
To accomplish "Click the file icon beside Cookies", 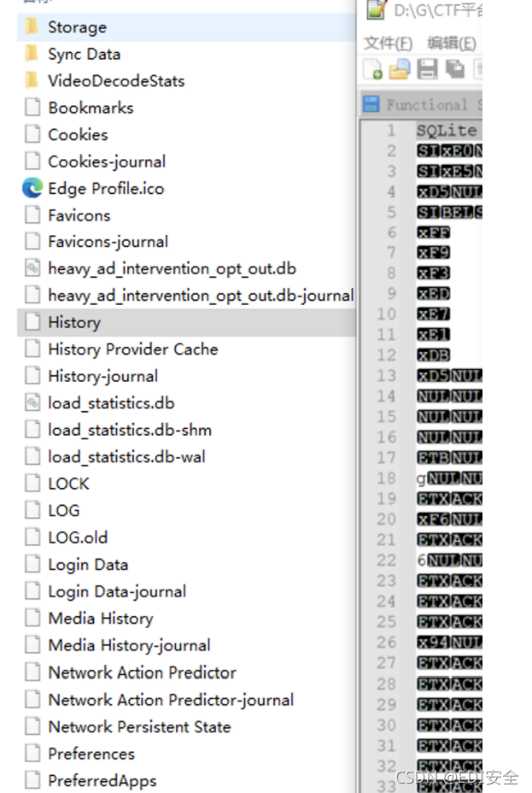I will coord(32,133).
